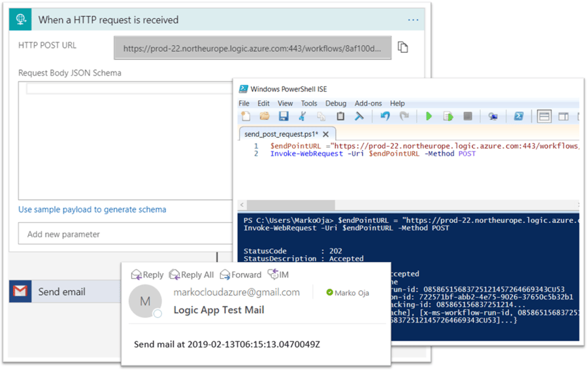
Task: Click the Invoke-WebRequest line in script editor
Action: [x=373, y=154]
